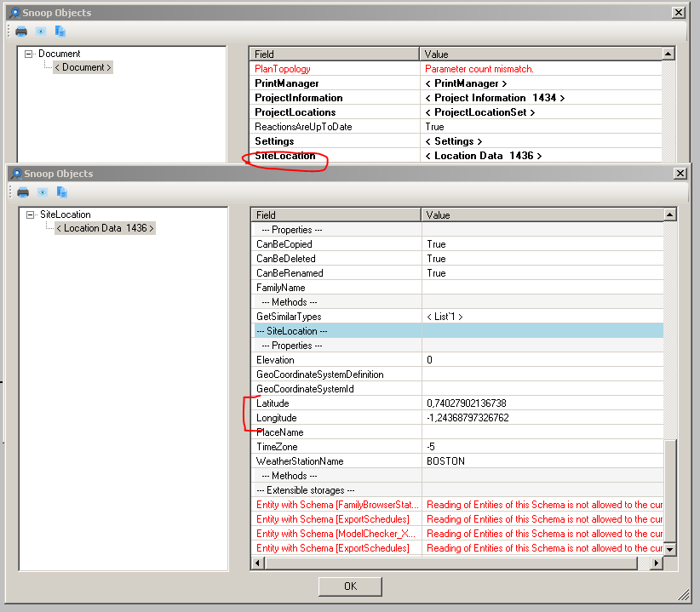Click the lower list vertical scrollbar thumb
The image size is (700, 612).
669,490
